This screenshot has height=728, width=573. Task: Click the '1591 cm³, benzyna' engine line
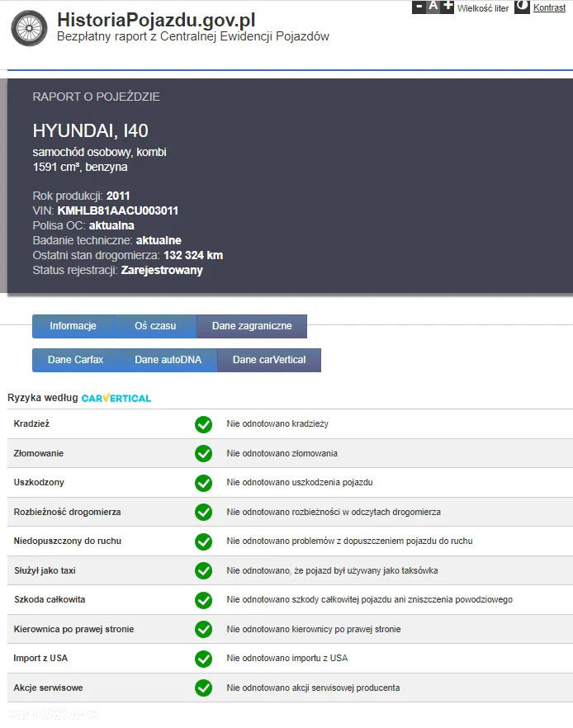pos(80,167)
